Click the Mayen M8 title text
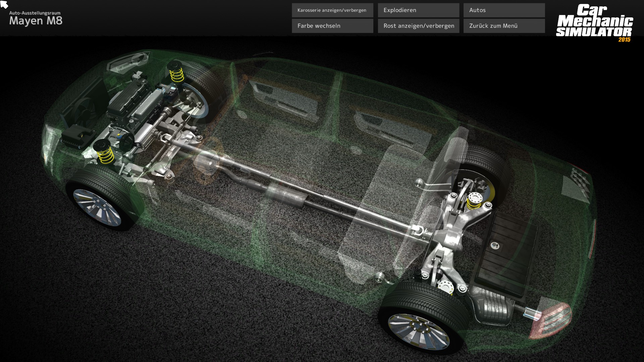644x362 pixels. pos(36,21)
